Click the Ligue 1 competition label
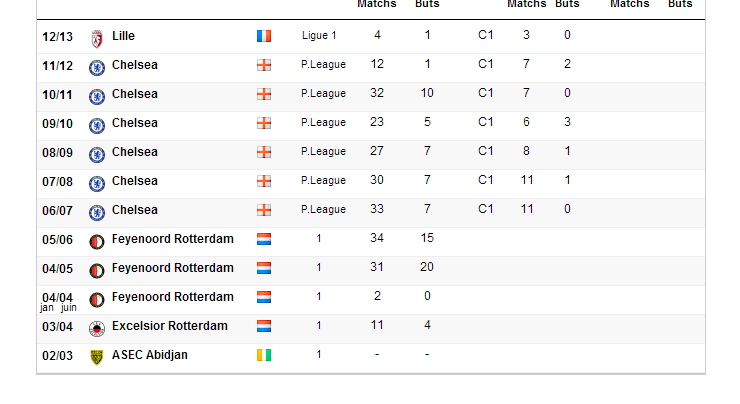740x404 pixels. click(x=319, y=35)
